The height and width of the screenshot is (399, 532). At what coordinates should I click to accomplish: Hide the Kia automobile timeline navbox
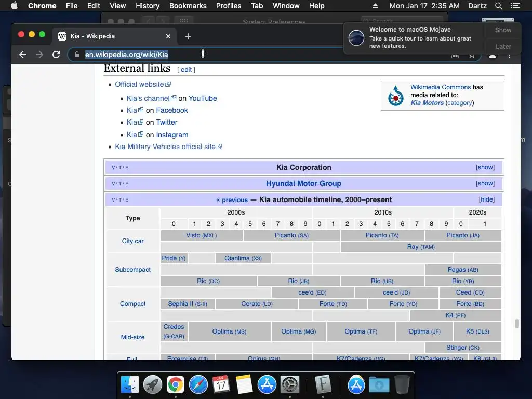pos(486,199)
